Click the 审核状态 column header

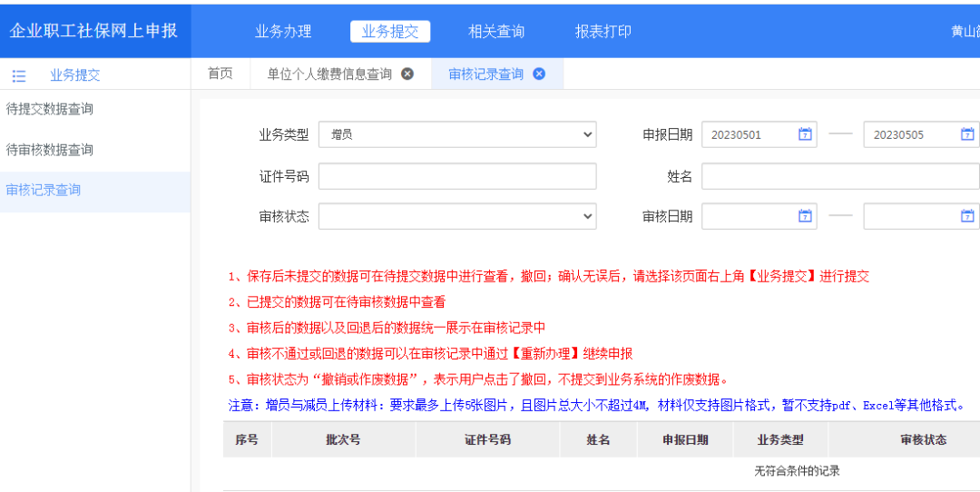click(923, 439)
